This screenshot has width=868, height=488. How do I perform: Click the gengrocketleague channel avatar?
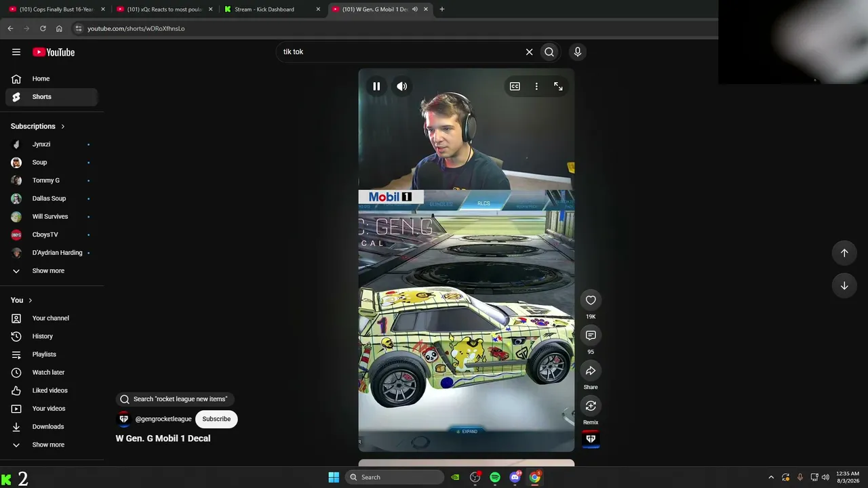123,419
